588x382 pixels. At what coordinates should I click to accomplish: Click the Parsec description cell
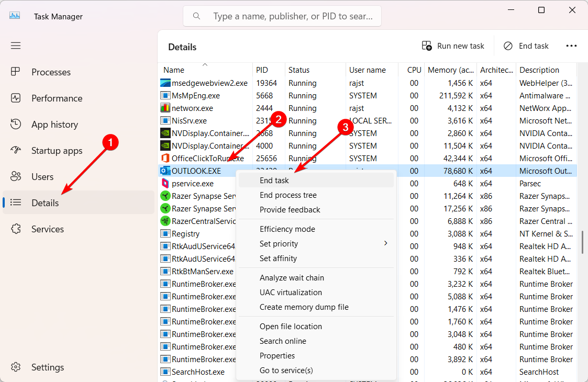click(x=530, y=184)
